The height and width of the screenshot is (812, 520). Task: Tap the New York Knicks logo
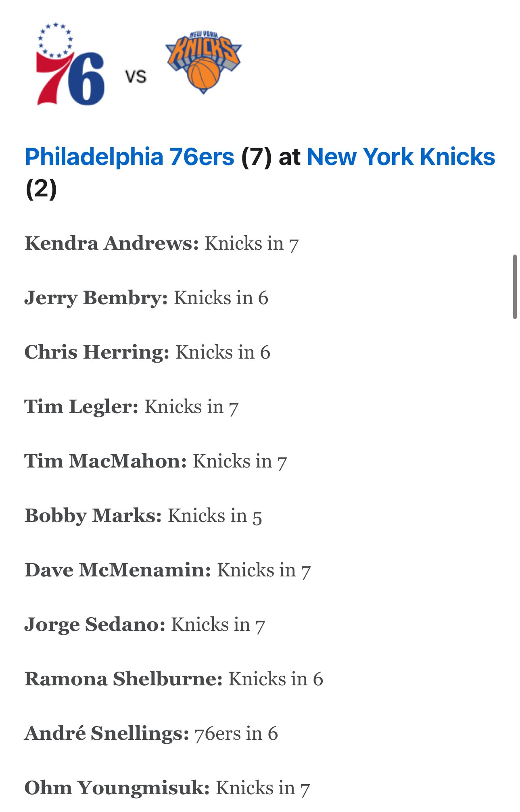[203, 62]
